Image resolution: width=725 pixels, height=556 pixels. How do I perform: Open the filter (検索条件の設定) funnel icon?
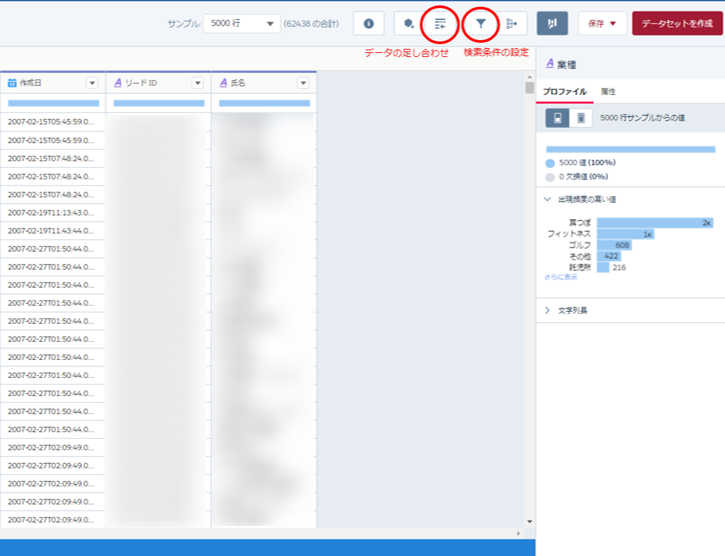point(481,23)
